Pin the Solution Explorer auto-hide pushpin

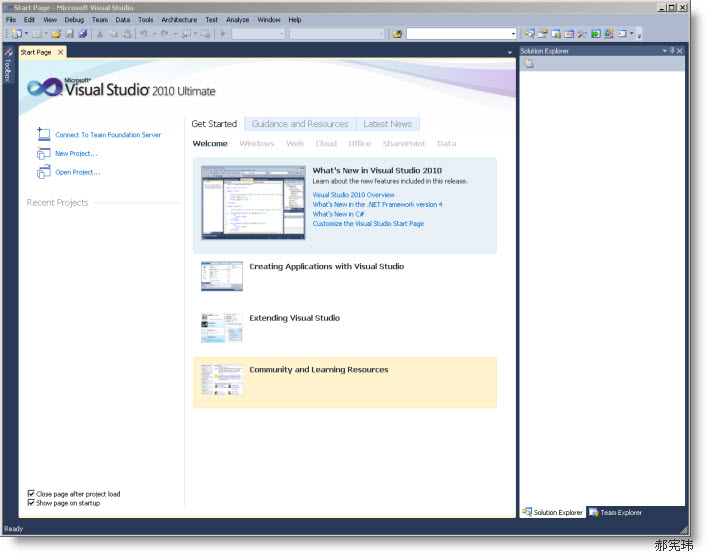[x=672, y=51]
